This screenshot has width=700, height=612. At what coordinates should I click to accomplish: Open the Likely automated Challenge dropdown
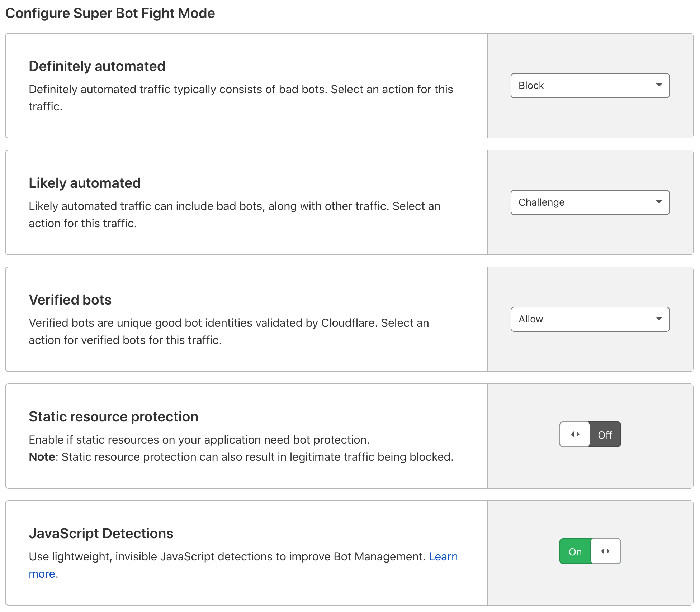590,202
